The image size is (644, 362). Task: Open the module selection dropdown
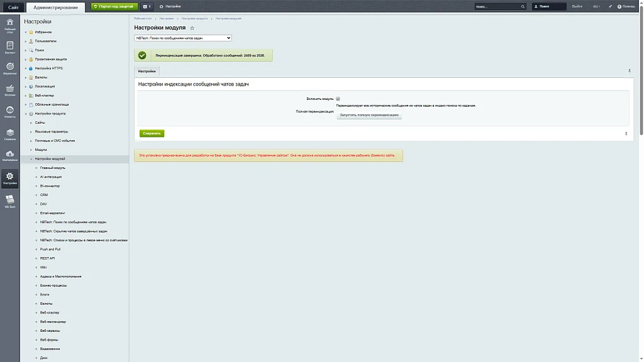click(183, 38)
